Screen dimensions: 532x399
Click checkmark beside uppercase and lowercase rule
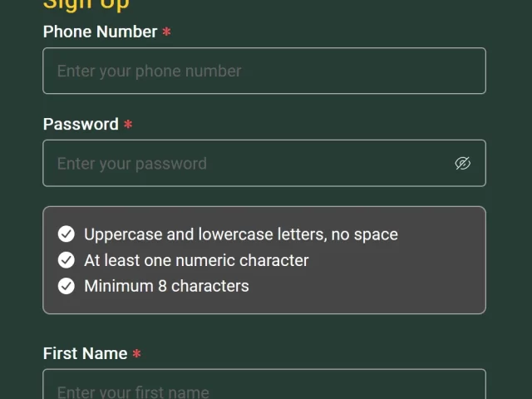tap(66, 234)
